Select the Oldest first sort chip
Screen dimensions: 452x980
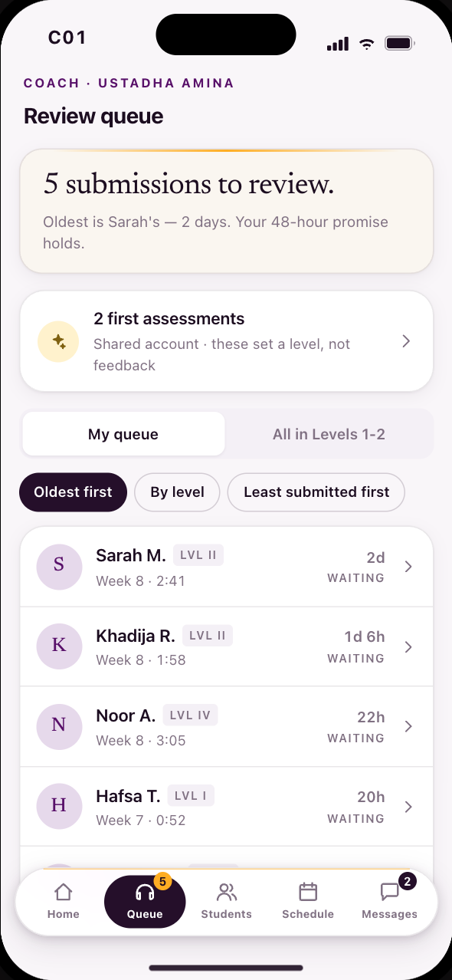(74, 492)
